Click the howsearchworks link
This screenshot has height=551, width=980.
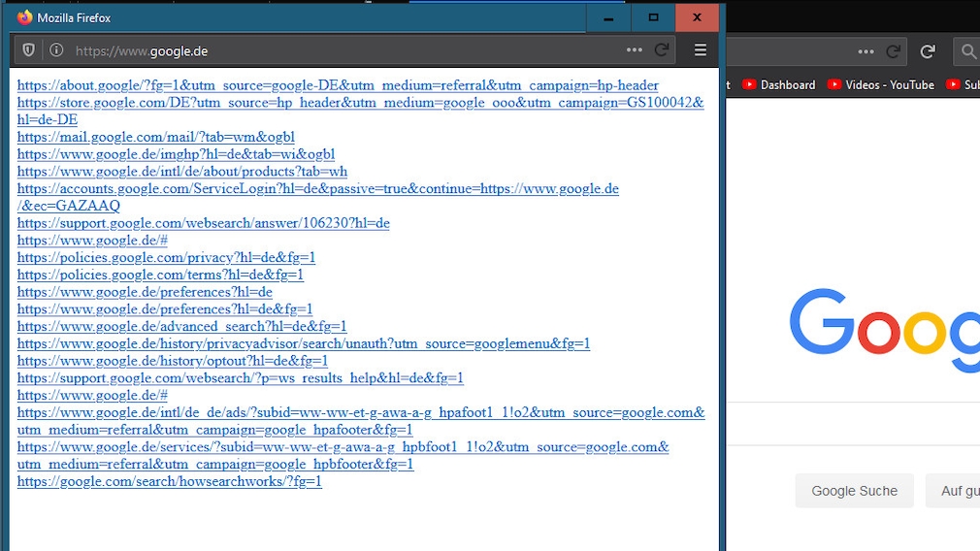coord(169,481)
